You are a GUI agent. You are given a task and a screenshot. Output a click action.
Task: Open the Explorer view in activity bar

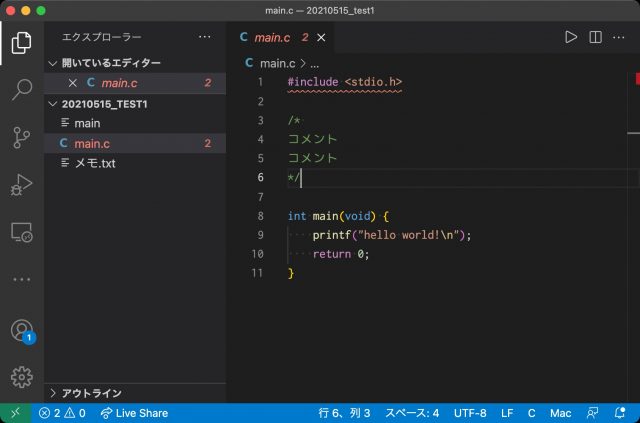click(x=21, y=42)
